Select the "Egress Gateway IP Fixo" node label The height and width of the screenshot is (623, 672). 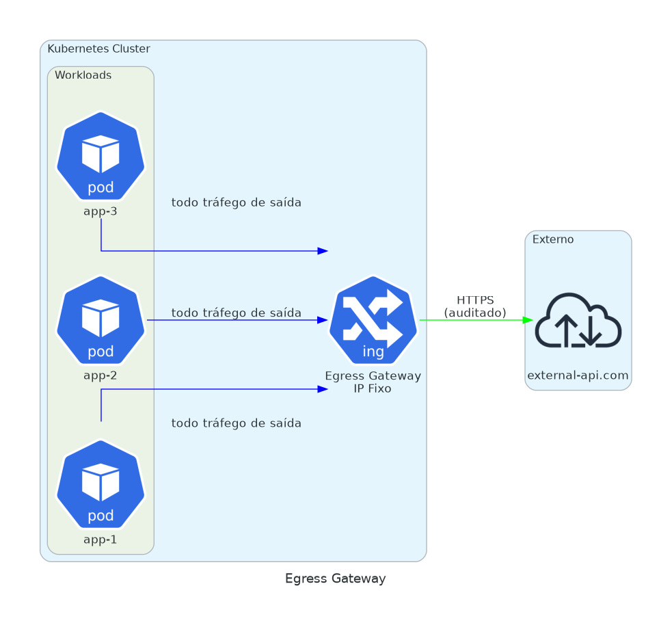click(x=373, y=382)
